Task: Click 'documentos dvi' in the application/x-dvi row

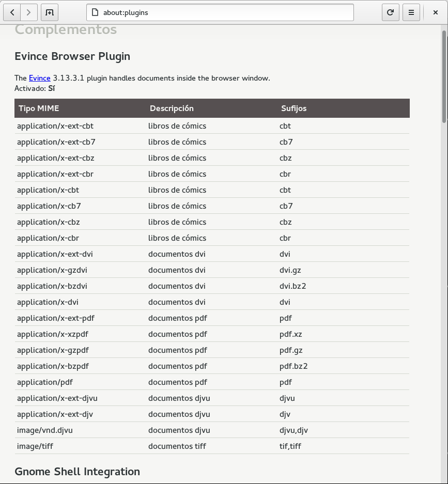Action: [177, 303]
